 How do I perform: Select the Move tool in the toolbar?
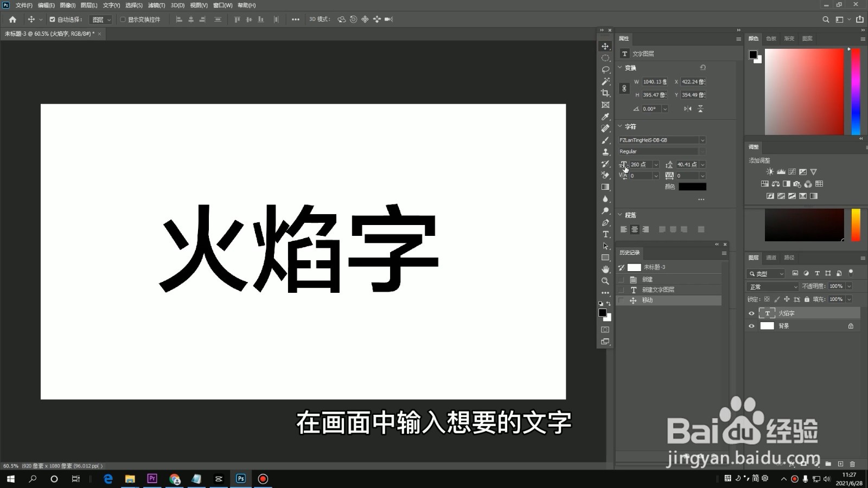[x=605, y=47]
